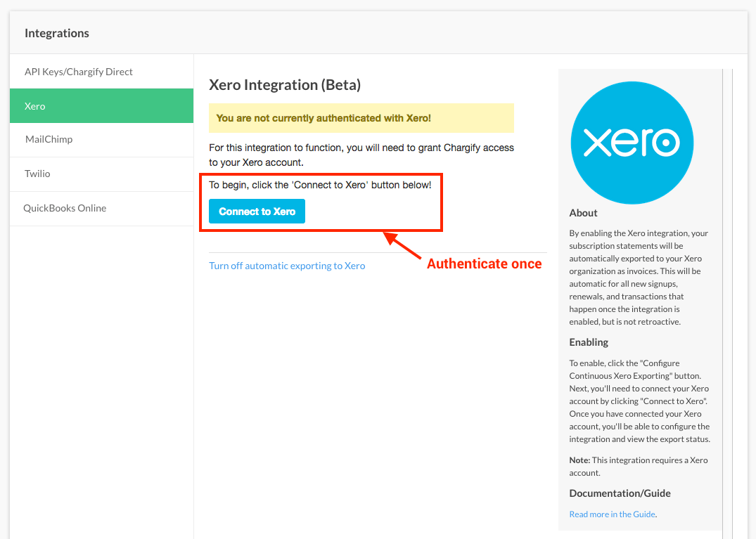Turn off automatic exporting to Xero
Screen dimensions: 756x539
click(287, 266)
